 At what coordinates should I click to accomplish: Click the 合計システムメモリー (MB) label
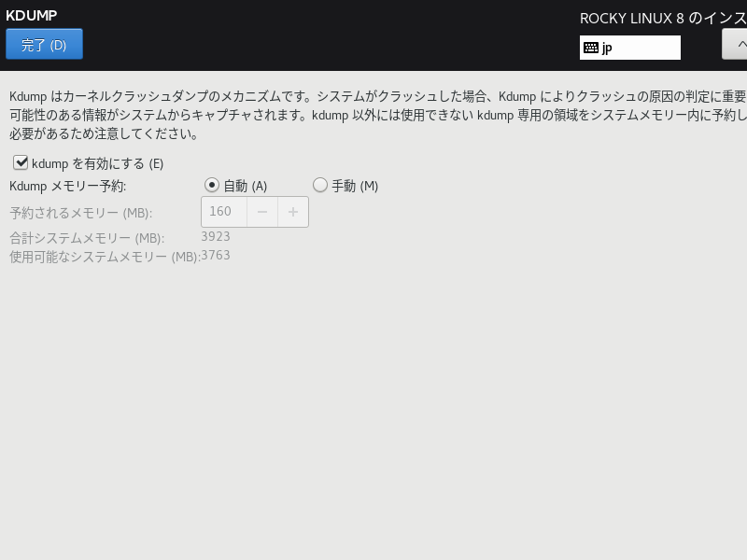(x=87, y=238)
